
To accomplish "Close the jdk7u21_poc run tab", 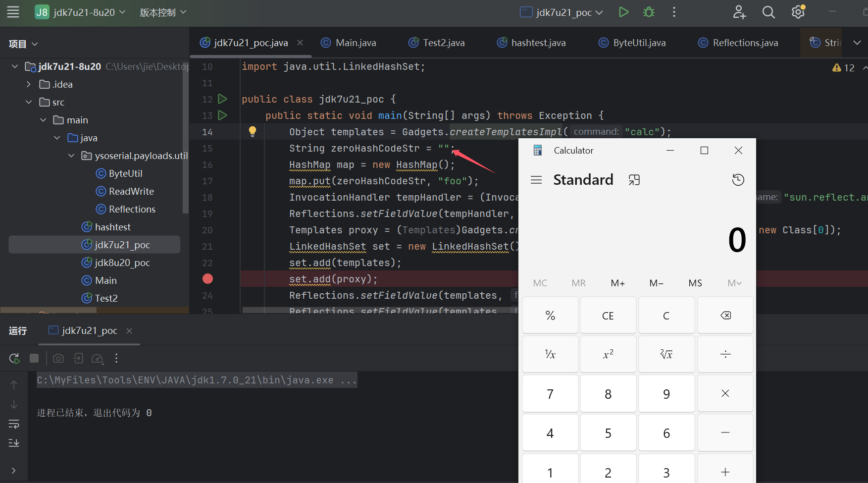I will (129, 330).
